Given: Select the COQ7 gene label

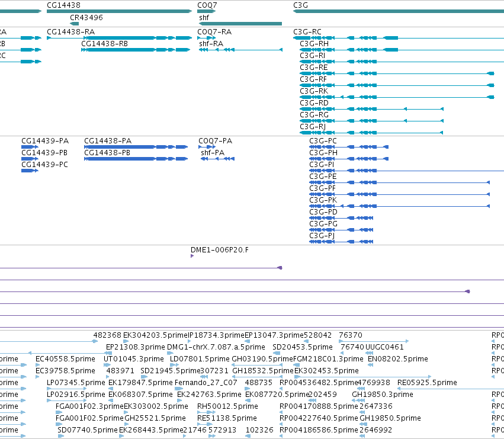Looking at the screenshot, I should (x=207, y=5).
